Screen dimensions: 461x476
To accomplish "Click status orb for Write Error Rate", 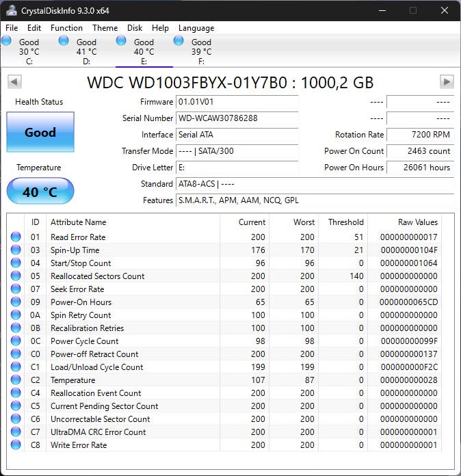I will tap(16, 445).
